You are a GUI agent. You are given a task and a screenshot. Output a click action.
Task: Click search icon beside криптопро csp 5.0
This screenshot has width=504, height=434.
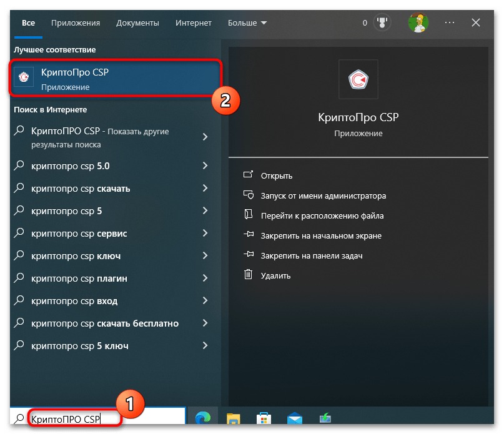19,165
